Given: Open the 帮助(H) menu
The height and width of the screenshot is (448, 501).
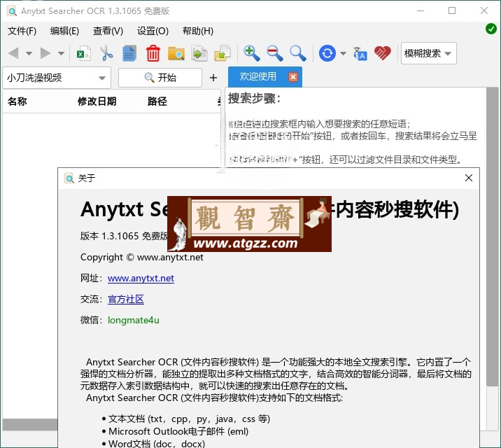Looking at the screenshot, I should 198,31.
